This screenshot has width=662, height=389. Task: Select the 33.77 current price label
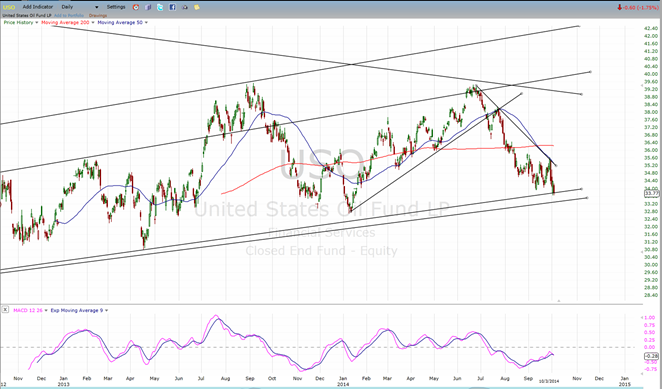pyautogui.click(x=652, y=193)
